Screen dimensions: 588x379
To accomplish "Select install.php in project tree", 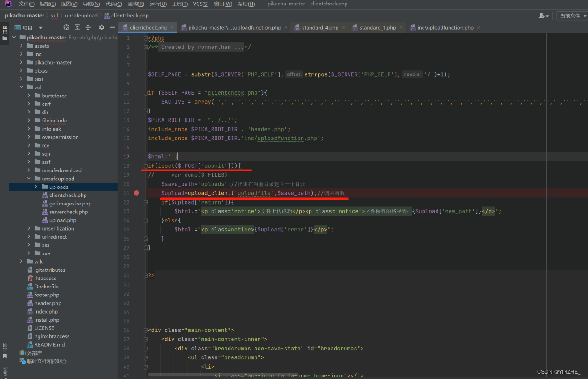I will point(47,320).
